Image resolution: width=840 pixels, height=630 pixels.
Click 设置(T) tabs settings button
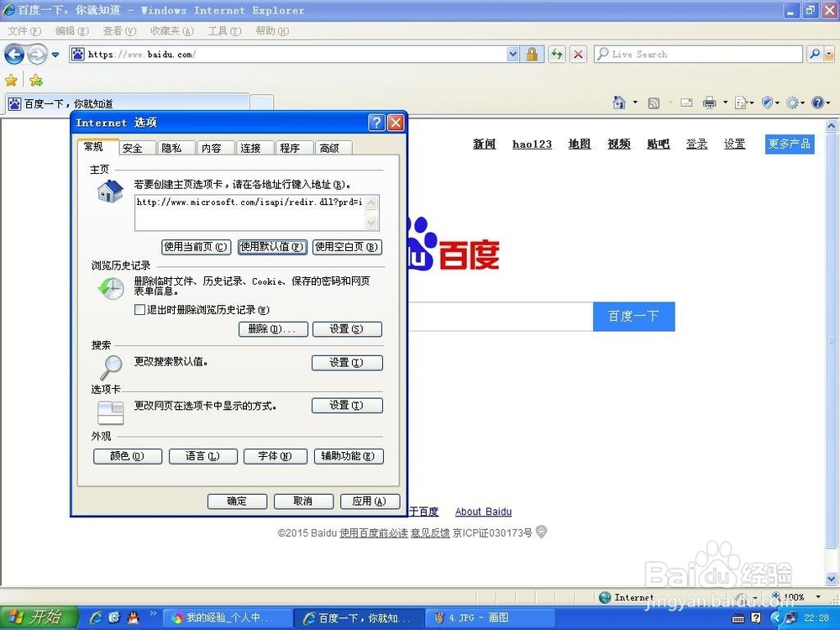pyautogui.click(x=347, y=406)
